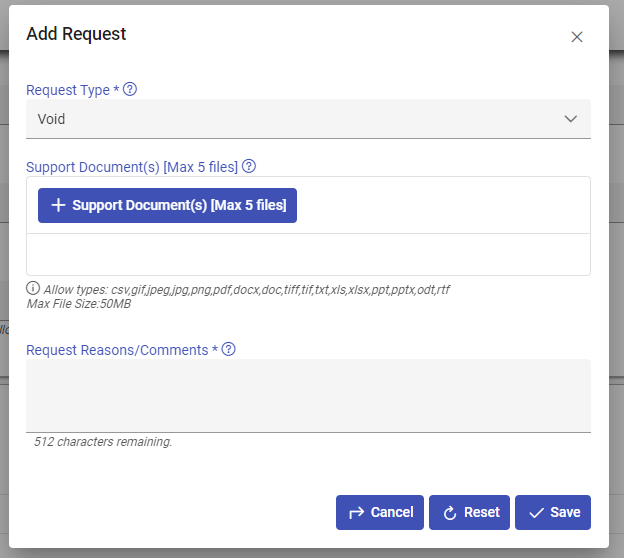
Task: Click plus icon on Support Document(s) button
Action: (58, 205)
